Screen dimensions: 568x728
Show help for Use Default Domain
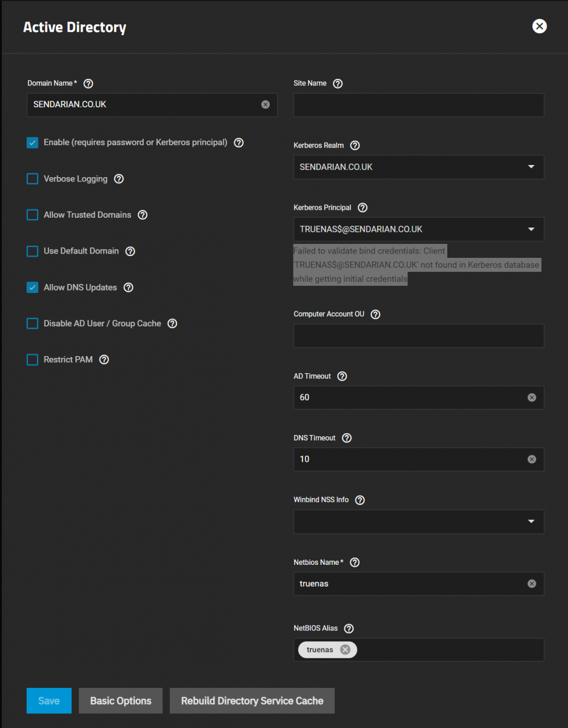point(130,251)
